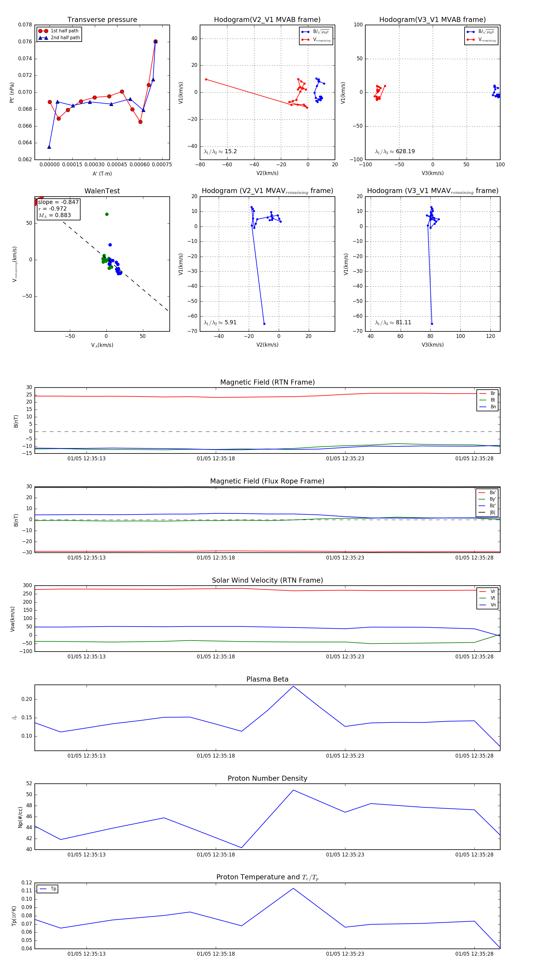Click the 'Plasma Beta' chart title
This screenshot has height=980, width=535.
pos(267,679)
